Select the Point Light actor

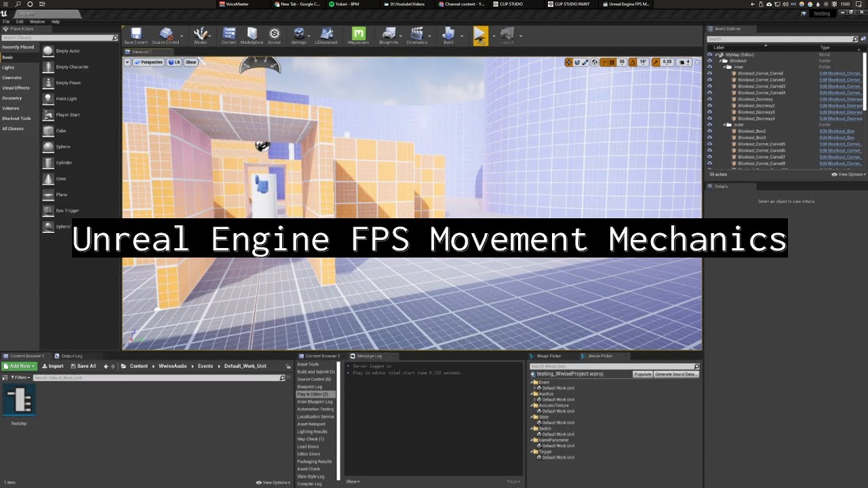pyautogui.click(x=66, y=99)
